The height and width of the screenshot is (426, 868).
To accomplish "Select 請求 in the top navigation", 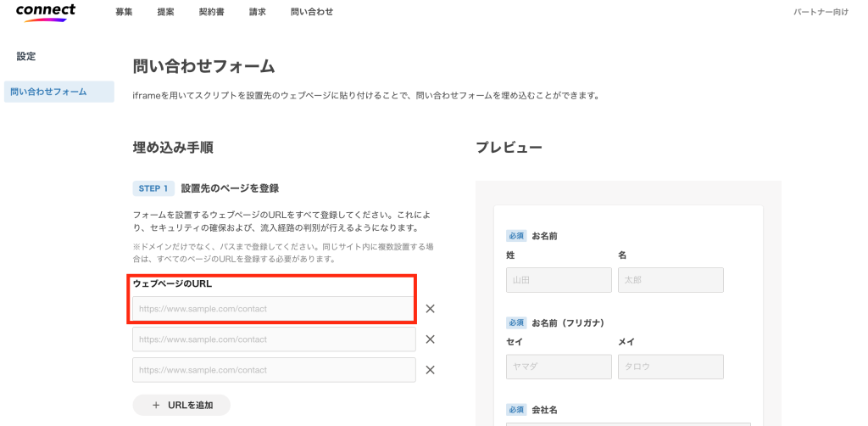I will tap(258, 12).
